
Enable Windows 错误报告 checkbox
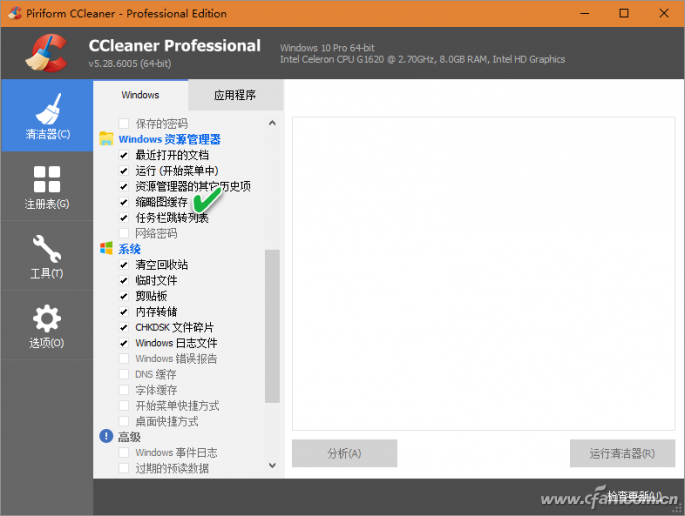click(x=124, y=359)
